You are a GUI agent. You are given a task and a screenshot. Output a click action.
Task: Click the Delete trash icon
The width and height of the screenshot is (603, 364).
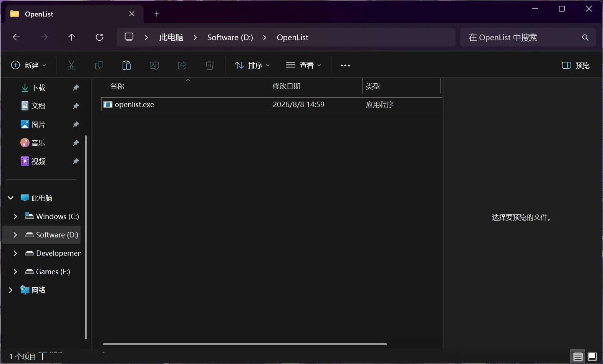coord(210,65)
